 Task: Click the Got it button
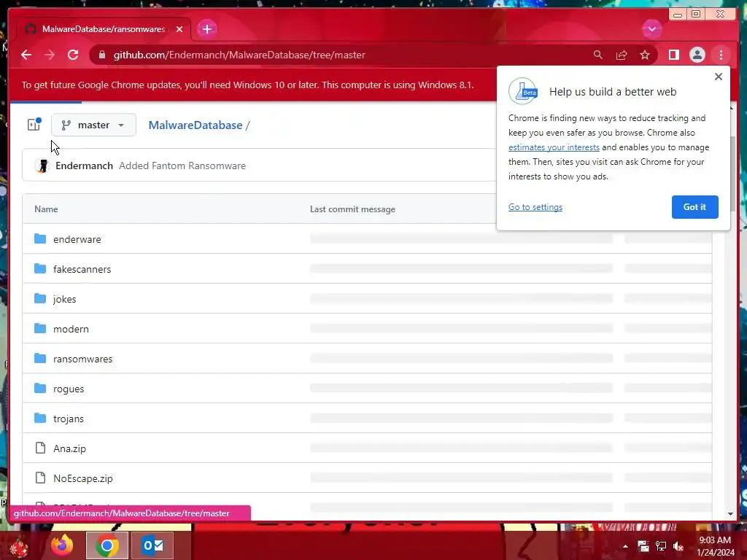(x=694, y=207)
